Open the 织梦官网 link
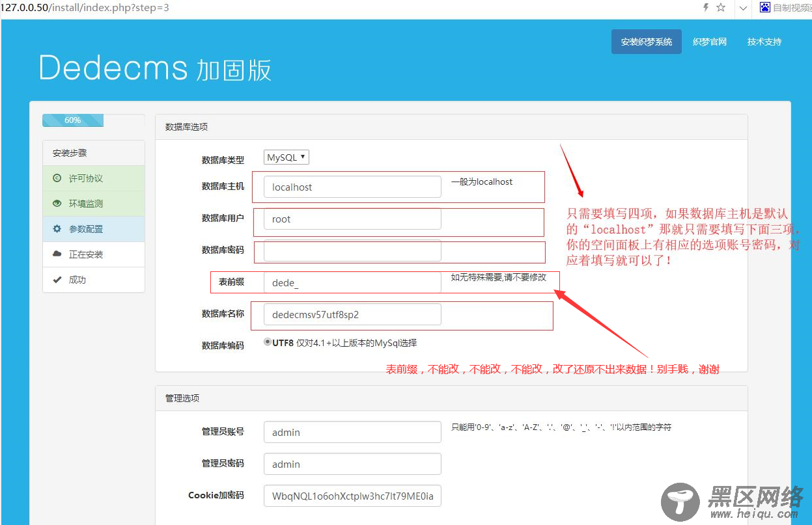Image resolution: width=812 pixels, height=525 pixels. pyautogui.click(x=709, y=42)
